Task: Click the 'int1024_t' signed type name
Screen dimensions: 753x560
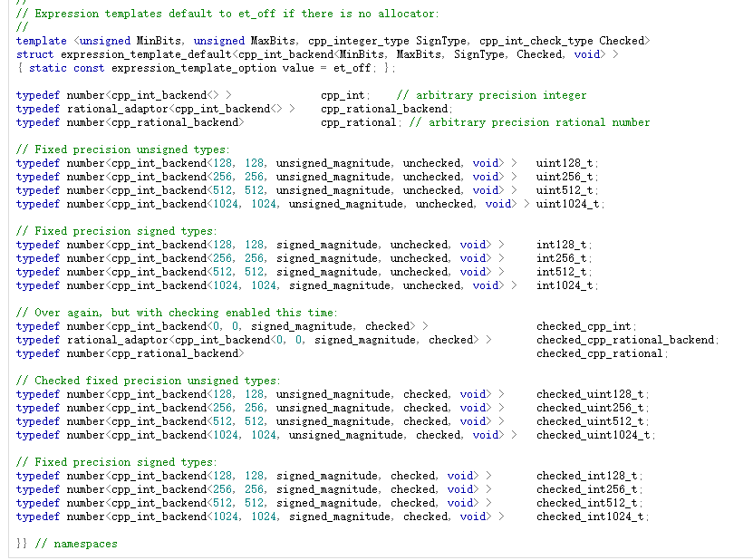Action: pos(566,285)
